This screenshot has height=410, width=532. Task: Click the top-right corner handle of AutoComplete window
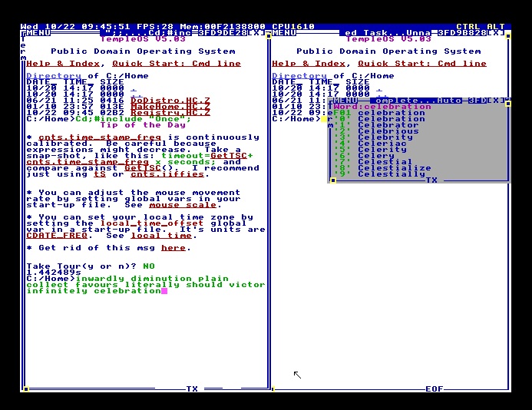click(508, 103)
